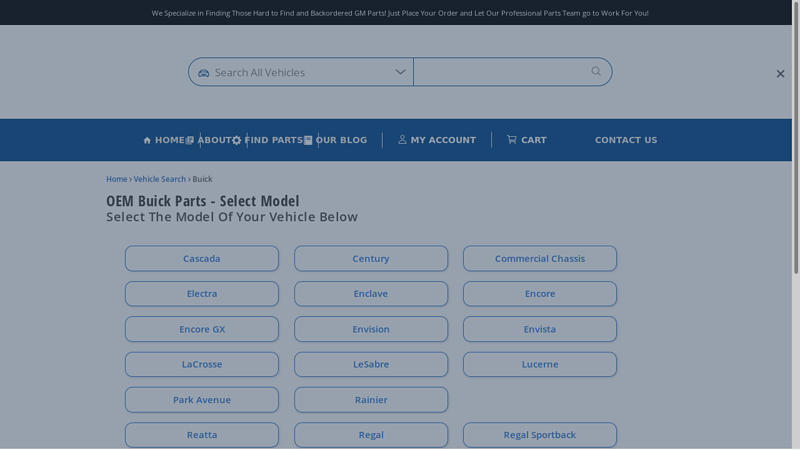Click the Home house icon
Screen dimensions: 800x450
point(147,140)
